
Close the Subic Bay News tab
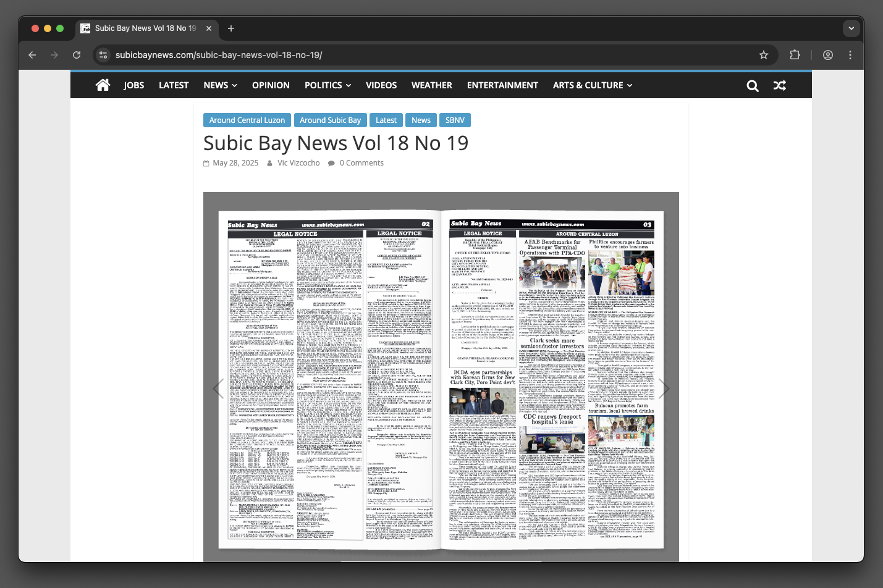coord(209,28)
